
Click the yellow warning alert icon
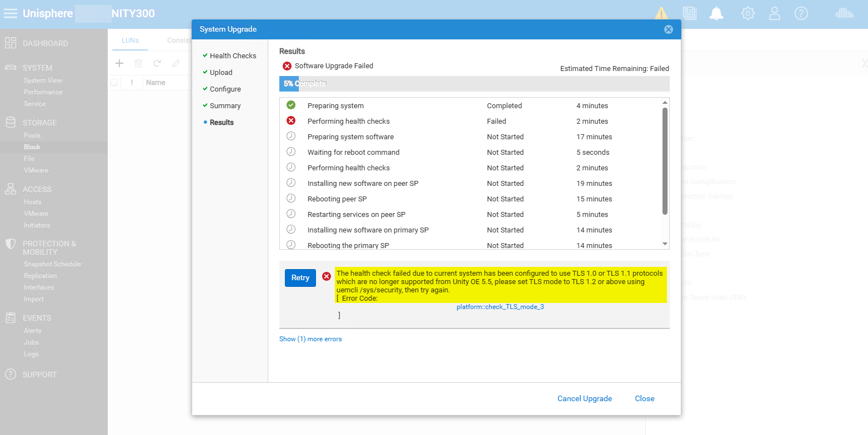(x=661, y=13)
